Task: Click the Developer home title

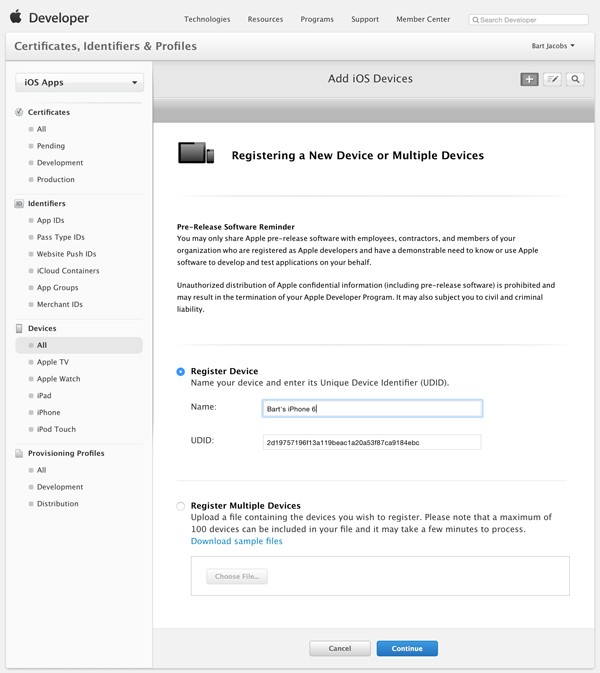Action: [x=59, y=18]
